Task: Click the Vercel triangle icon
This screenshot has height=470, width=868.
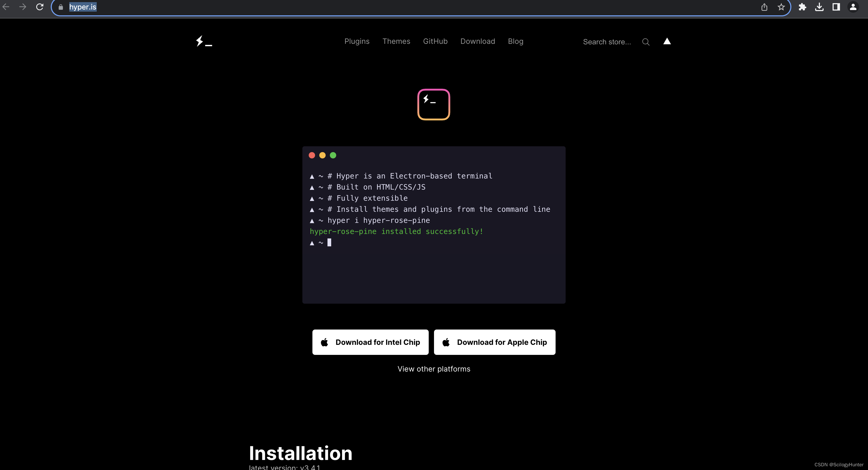Action: click(667, 41)
